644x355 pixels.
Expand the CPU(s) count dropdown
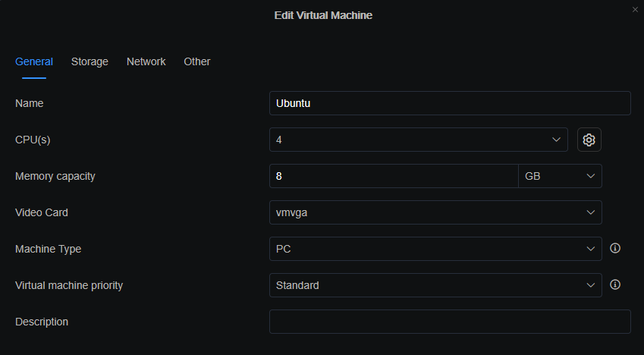419,140
